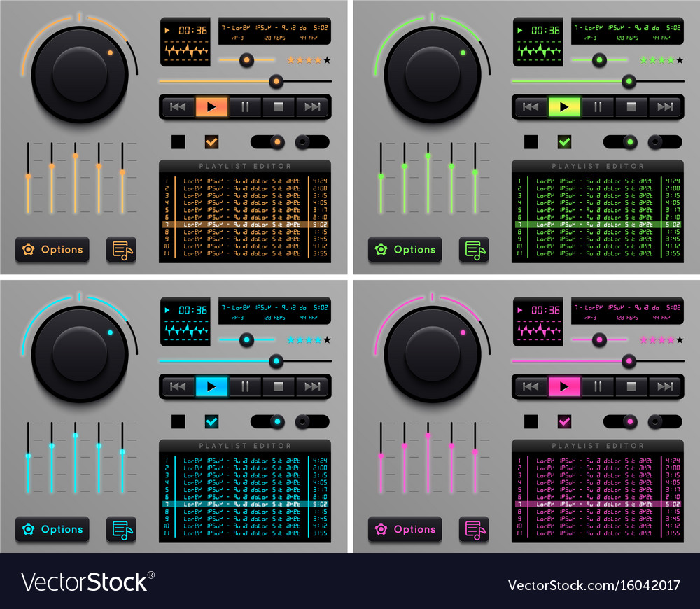Open the orange Playlist Editor header
The width and height of the screenshot is (700, 609).
[245, 166]
